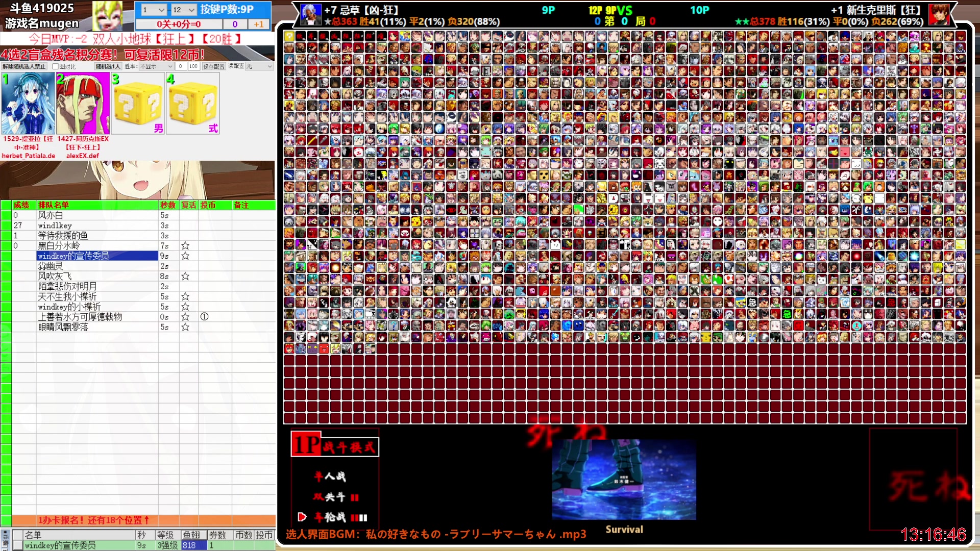This screenshot has width=980, height=551.
Task: Select queue row 风亦白
Action: click(x=97, y=215)
